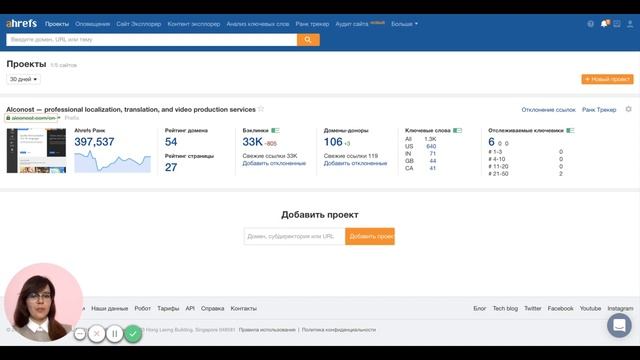Open Оповещения in the top navigation
This screenshot has width=640, height=360.
[92, 24]
